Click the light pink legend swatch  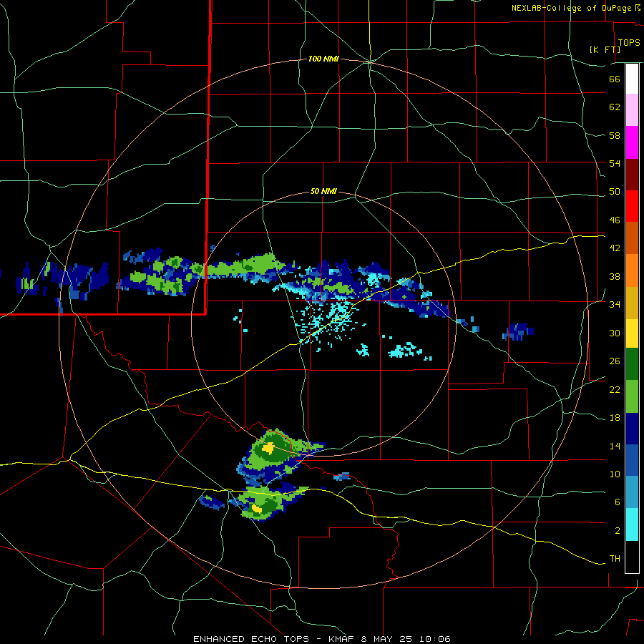pos(632,109)
